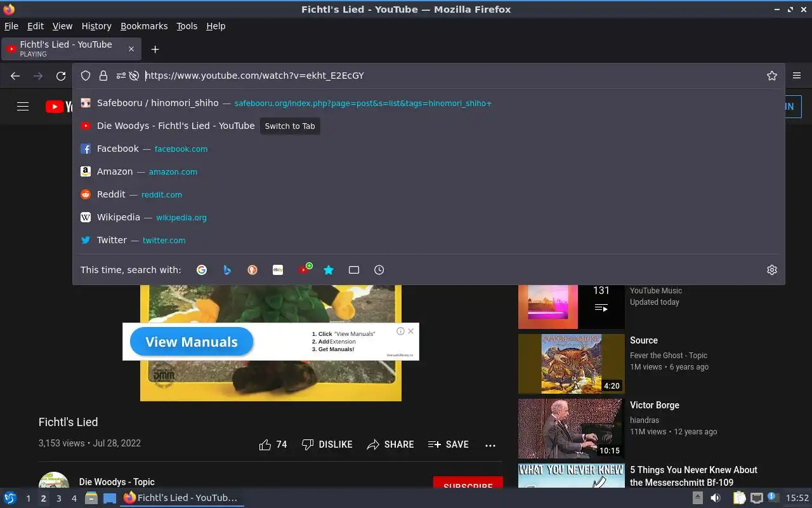The image size is (812, 508).
Task: Open search settings gear icon
Action: (772, 270)
